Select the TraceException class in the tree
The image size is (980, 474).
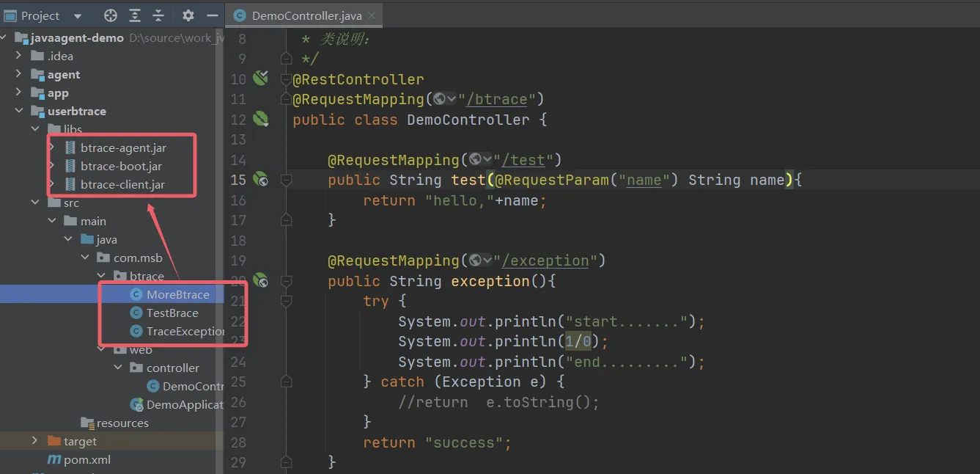pyautogui.click(x=177, y=331)
